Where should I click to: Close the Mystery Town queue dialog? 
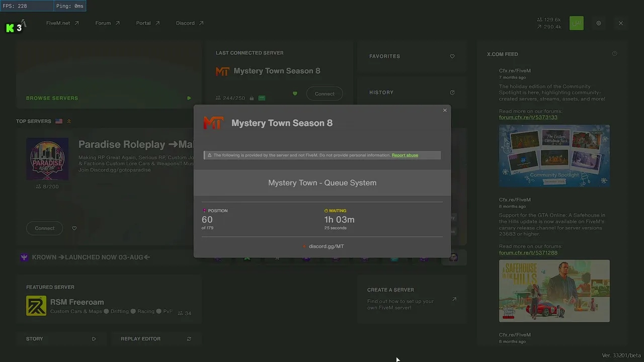pos(445,111)
